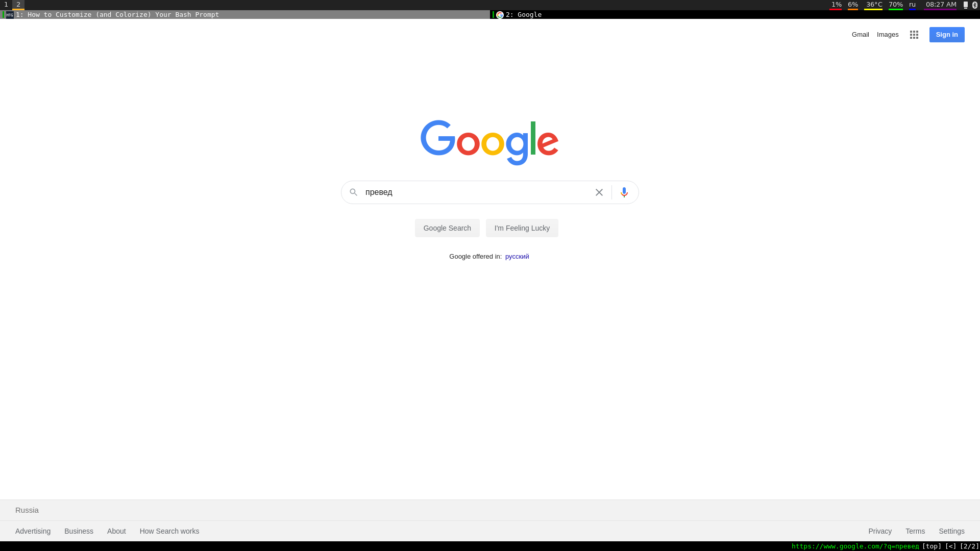Click the Google Search button
The image size is (980, 551).
(447, 228)
